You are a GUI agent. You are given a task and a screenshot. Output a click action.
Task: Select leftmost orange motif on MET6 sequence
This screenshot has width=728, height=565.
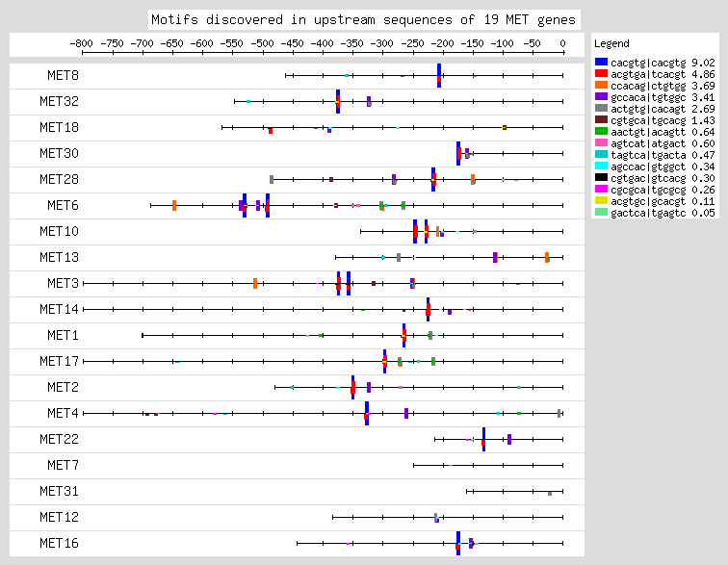tap(174, 205)
